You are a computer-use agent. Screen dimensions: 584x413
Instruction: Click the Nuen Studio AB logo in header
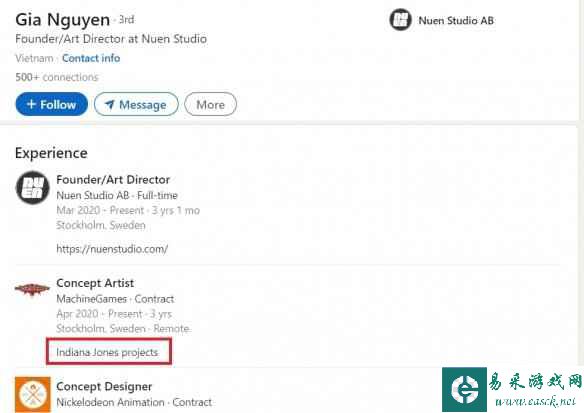coord(400,20)
